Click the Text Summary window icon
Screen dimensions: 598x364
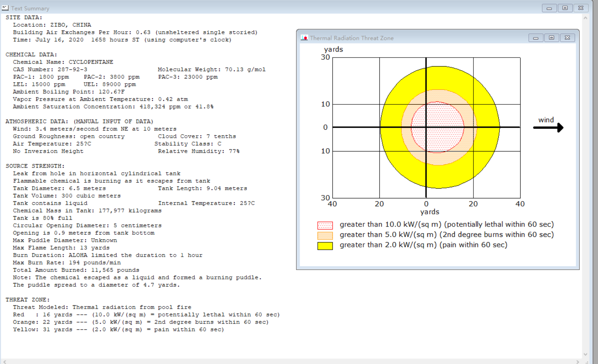(5, 8)
